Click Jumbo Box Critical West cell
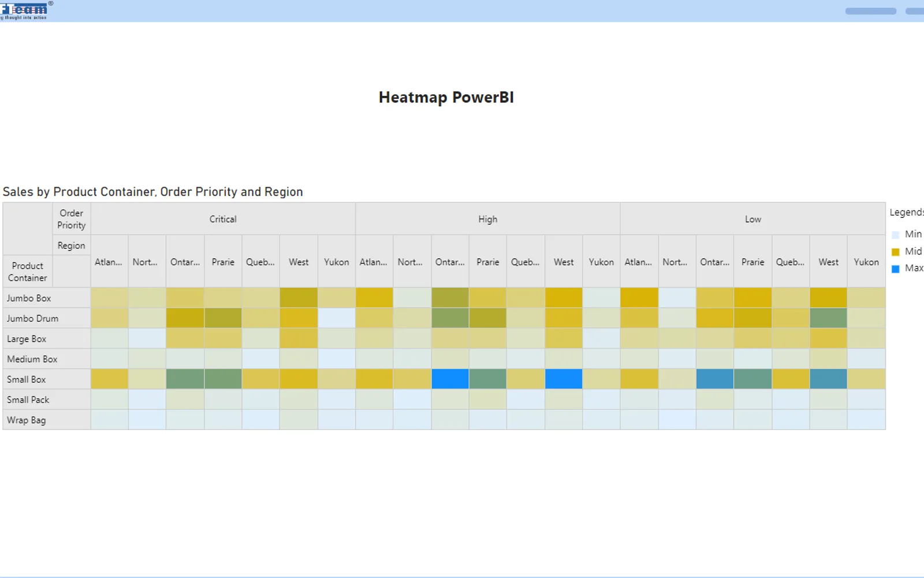924x578 pixels. [299, 298]
